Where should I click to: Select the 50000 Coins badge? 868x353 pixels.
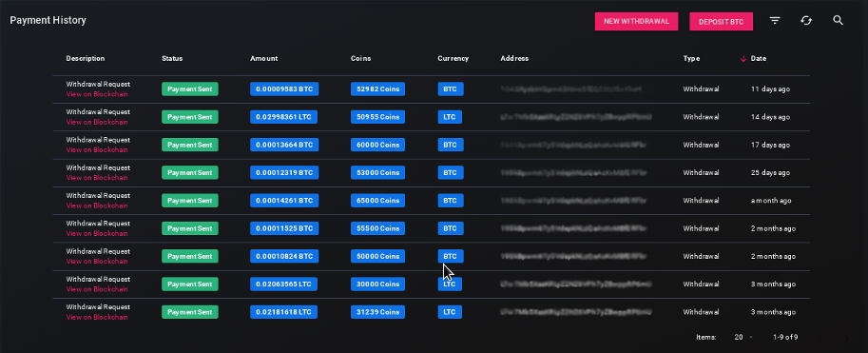378,256
